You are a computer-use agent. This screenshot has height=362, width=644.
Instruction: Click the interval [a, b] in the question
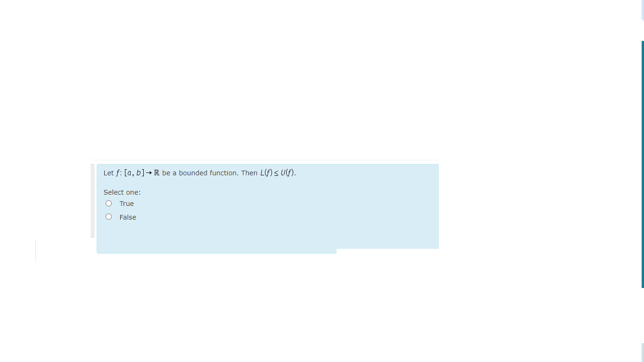click(x=134, y=173)
